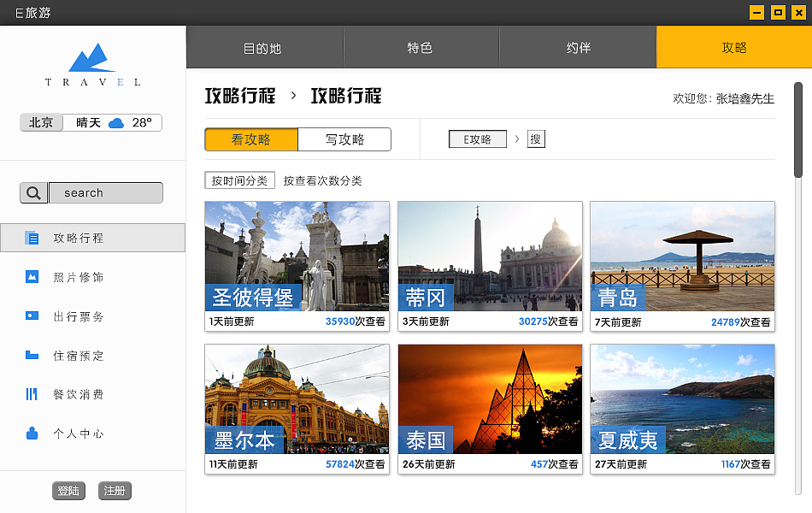The width and height of the screenshot is (812, 513).
Task: Open the 住宿预定 folder icon
Action: point(32,356)
